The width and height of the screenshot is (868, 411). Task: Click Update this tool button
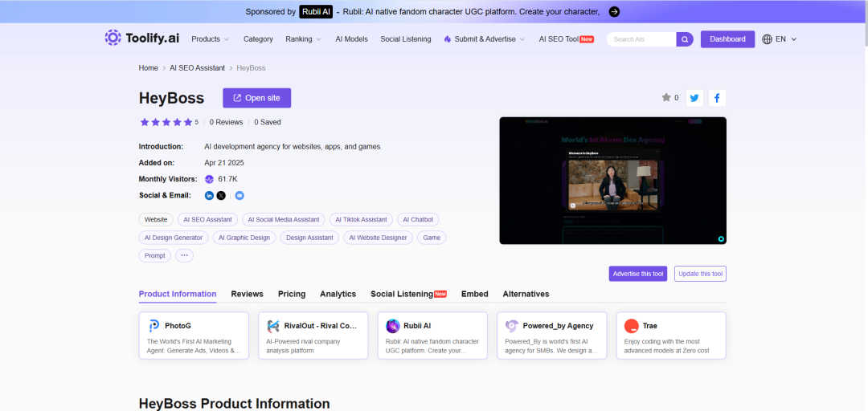700,274
